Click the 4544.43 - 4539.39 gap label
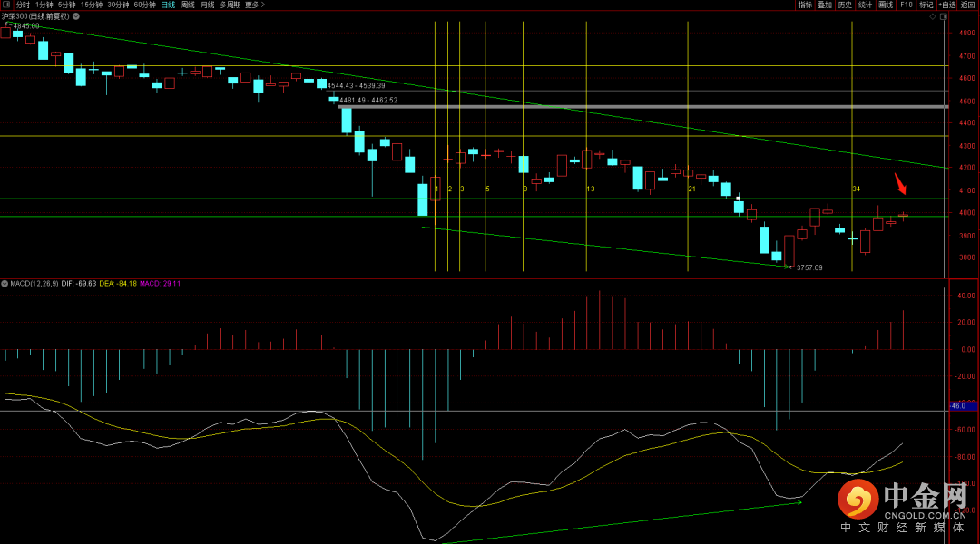This screenshot has height=544, width=980. [x=357, y=85]
